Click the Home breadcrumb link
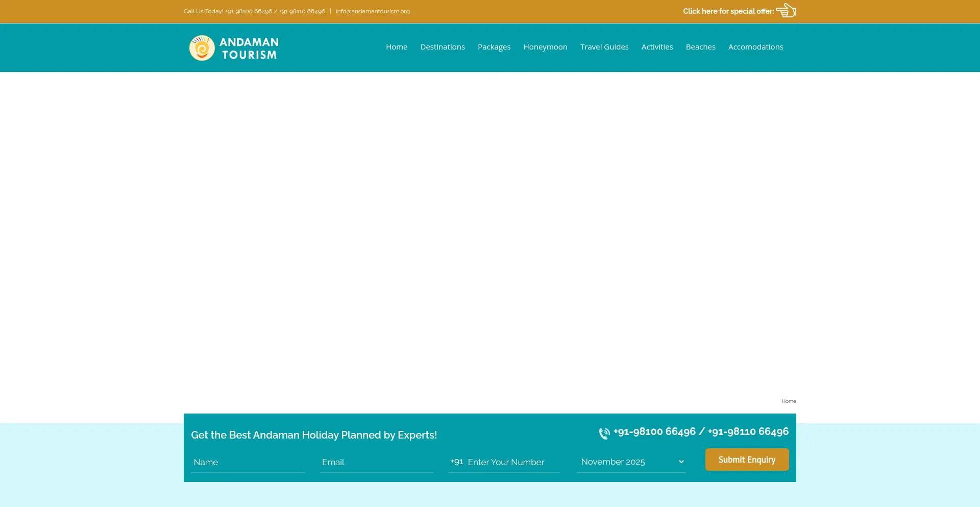980x507 pixels. coord(788,401)
